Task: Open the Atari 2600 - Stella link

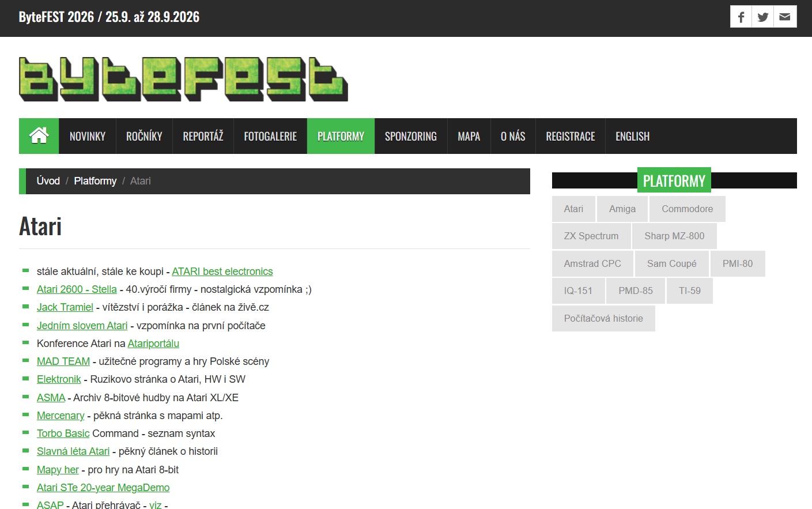Action: pos(77,289)
